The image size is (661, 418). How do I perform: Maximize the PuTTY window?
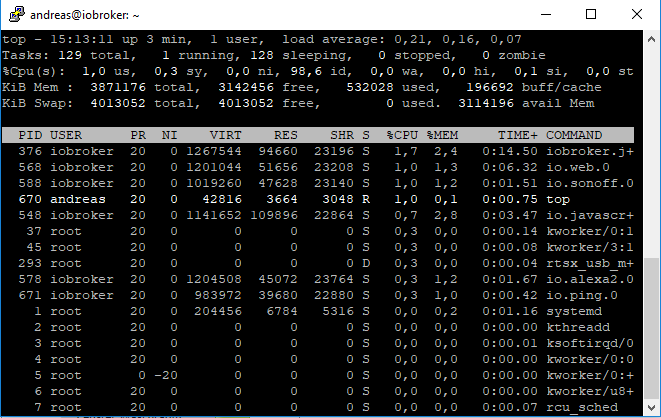pos(591,14)
